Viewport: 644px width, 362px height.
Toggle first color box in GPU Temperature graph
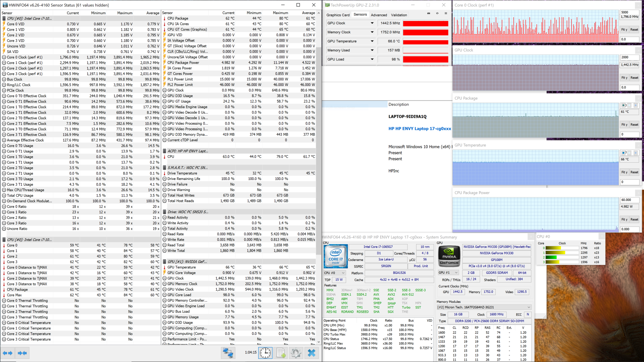624,153
